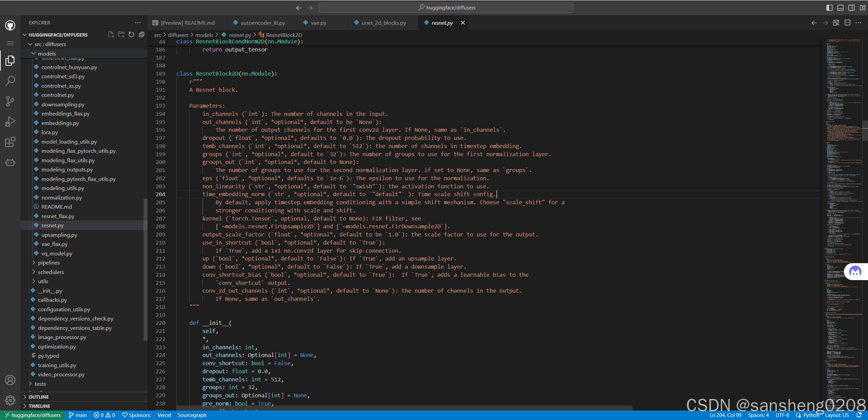Open the Extensions view icon

pyautogui.click(x=10, y=142)
